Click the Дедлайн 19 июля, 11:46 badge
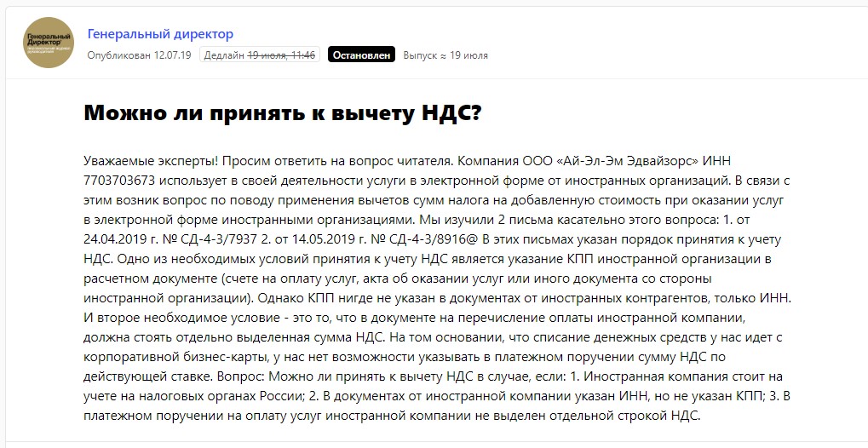This screenshot has width=868, height=448. click(x=259, y=55)
